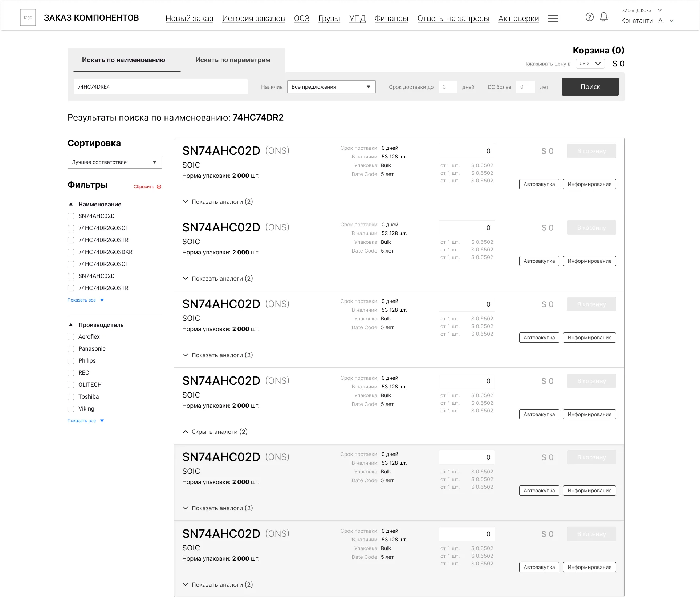Check the Viking manufacturer filter
This screenshot has height=597, width=700.
tap(71, 409)
